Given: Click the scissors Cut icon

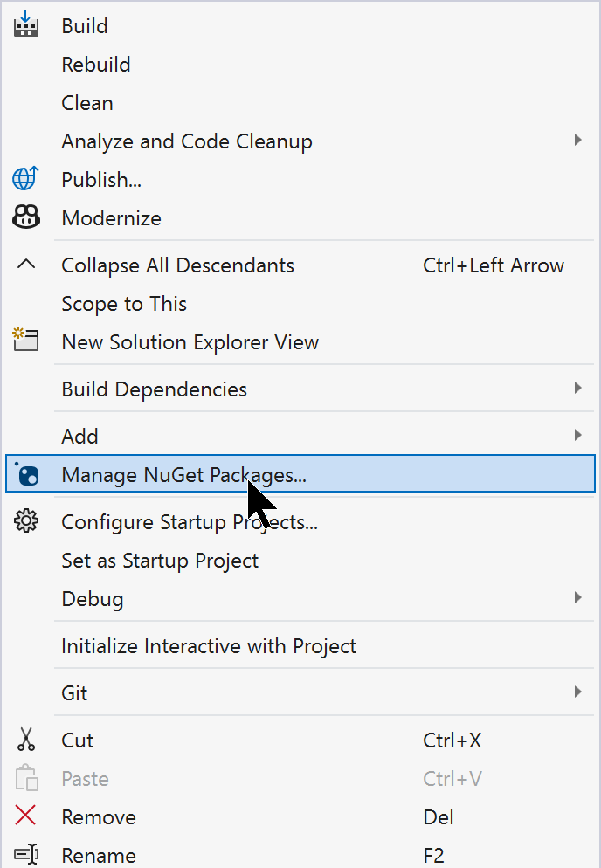Looking at the screenshot, I should [26, 740].
